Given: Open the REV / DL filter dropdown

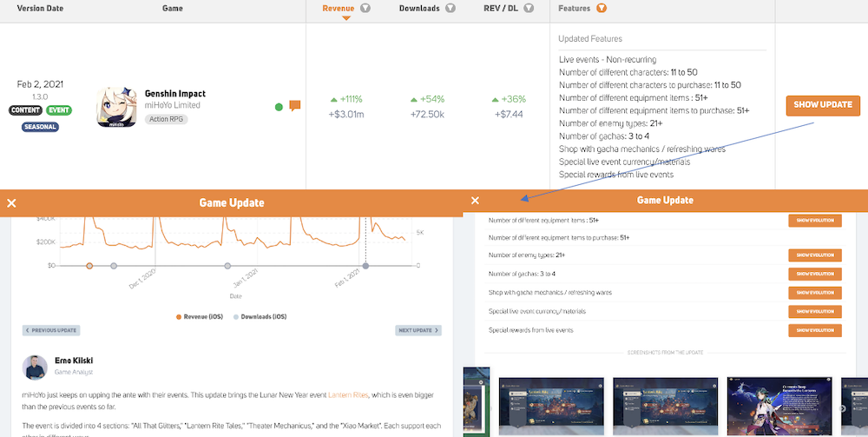Looking at the screenshot, I should click(529, 9).
